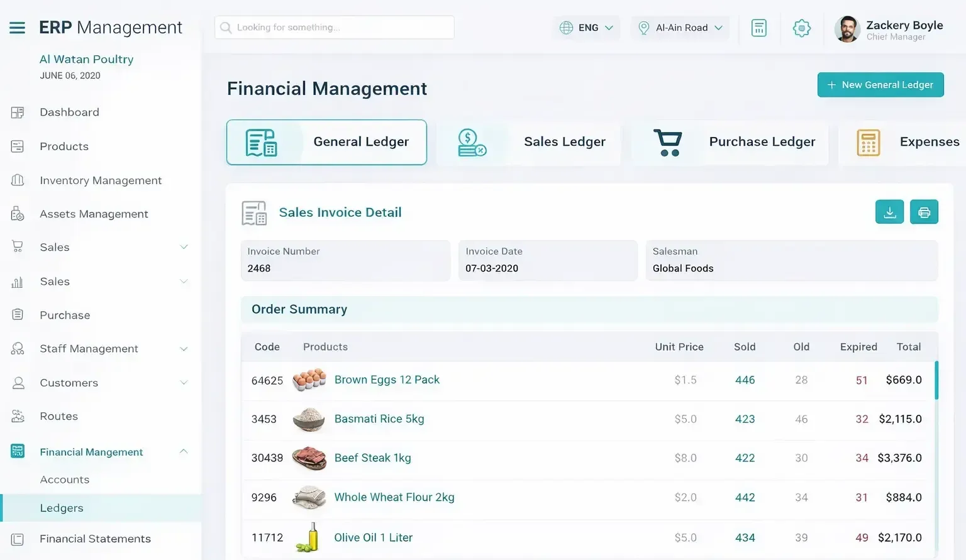This screenshot has width=966, height=560.
Task: Collapse the Financial Mangement section
Action: [184, 451]
